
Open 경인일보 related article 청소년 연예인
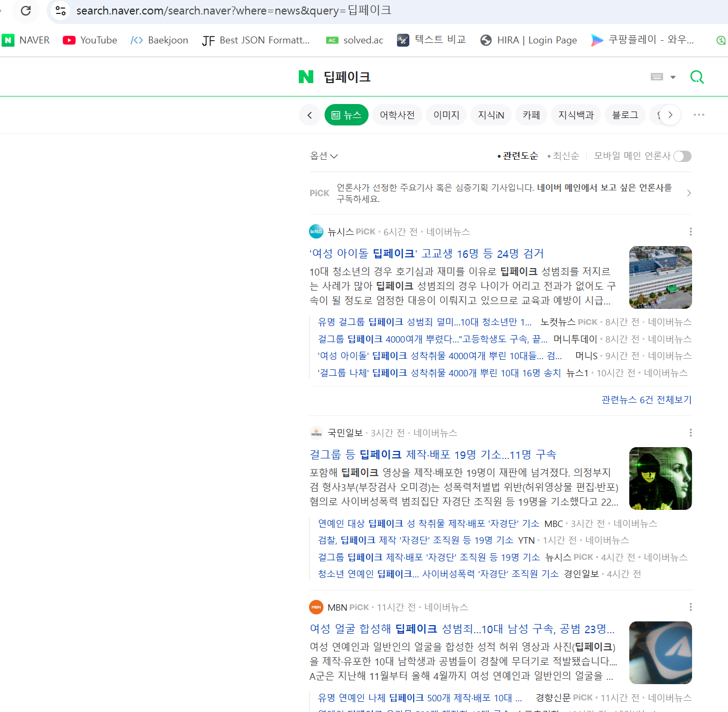pyautogui.click(x=438, y=574)
